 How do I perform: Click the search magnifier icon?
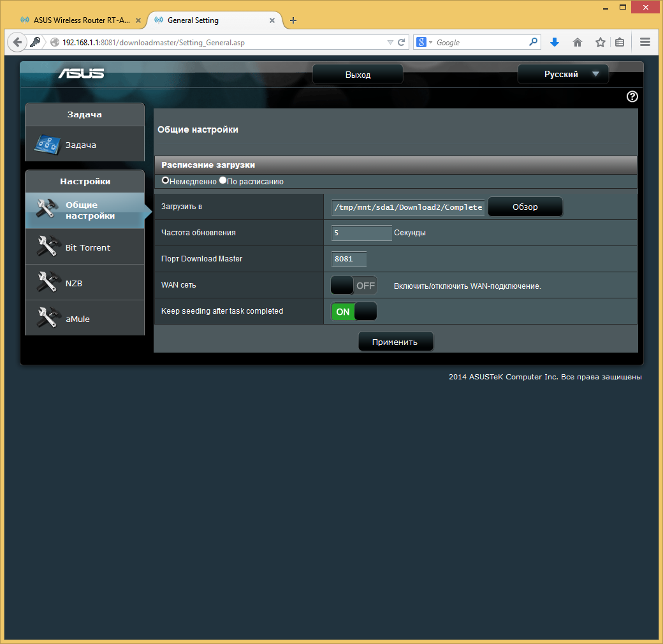[533, 42]
